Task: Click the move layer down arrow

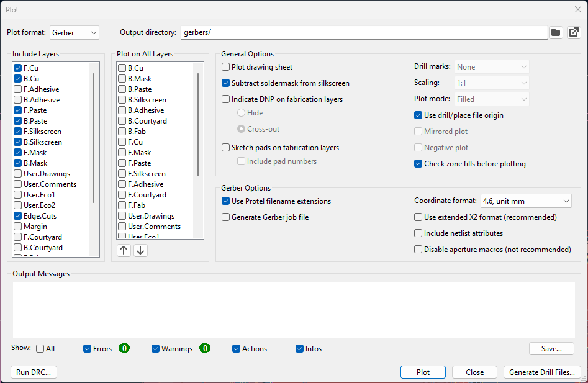Action: pyautogui.click(x=140, y=250)
